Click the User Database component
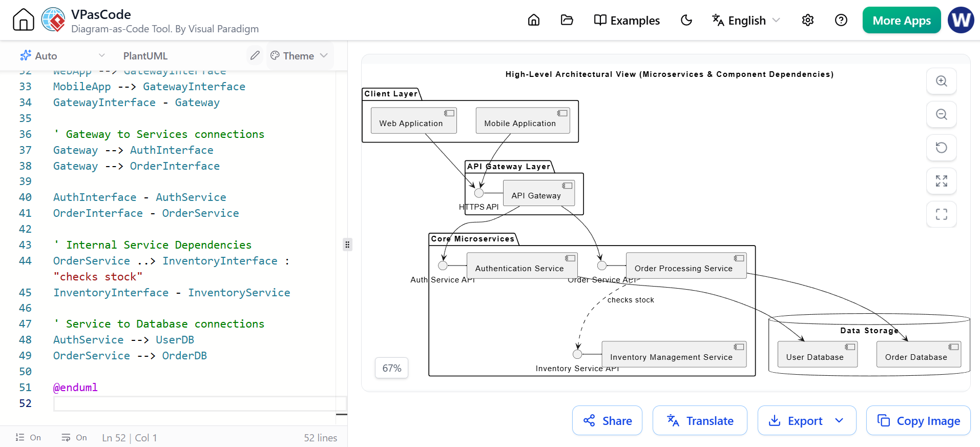 coord(818,354)
